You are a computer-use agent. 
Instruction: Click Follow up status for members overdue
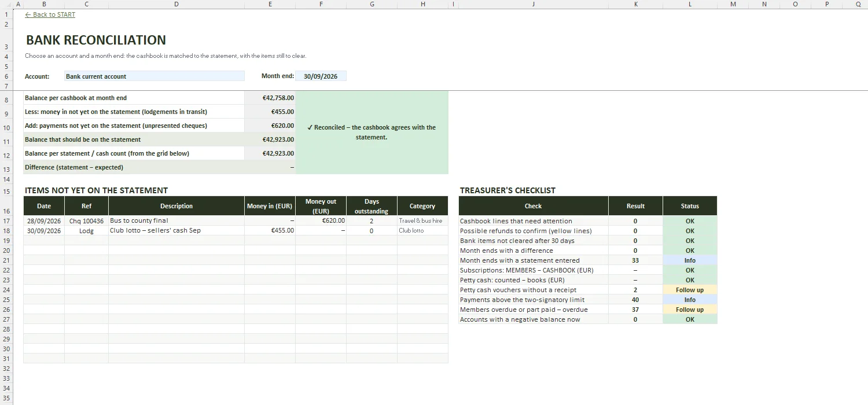point(690,310)
